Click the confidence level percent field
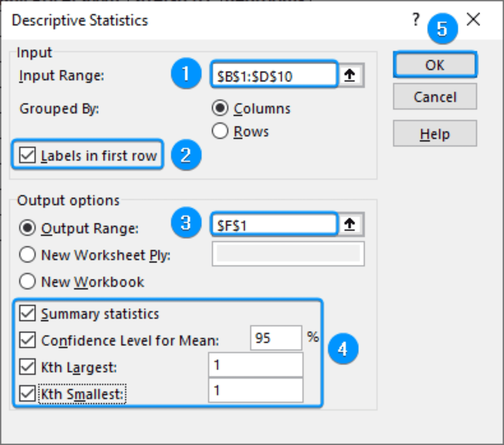Image resolution: width=504 pixels, height=445 pixels. click(x=276, y=338)
